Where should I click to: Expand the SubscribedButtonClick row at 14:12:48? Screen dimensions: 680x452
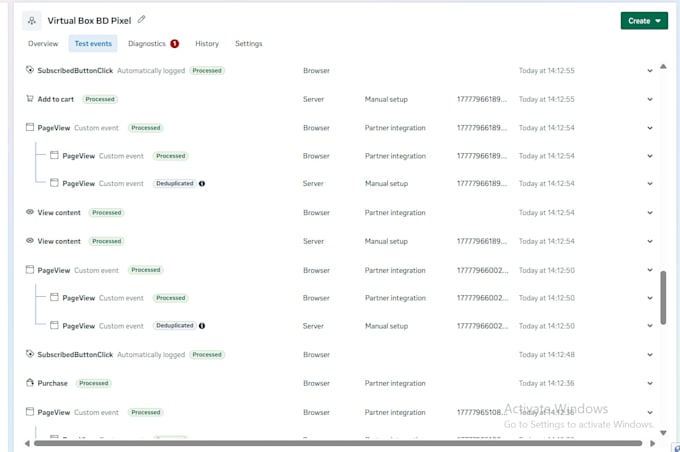pyautogui.click(x=650, y=354)
